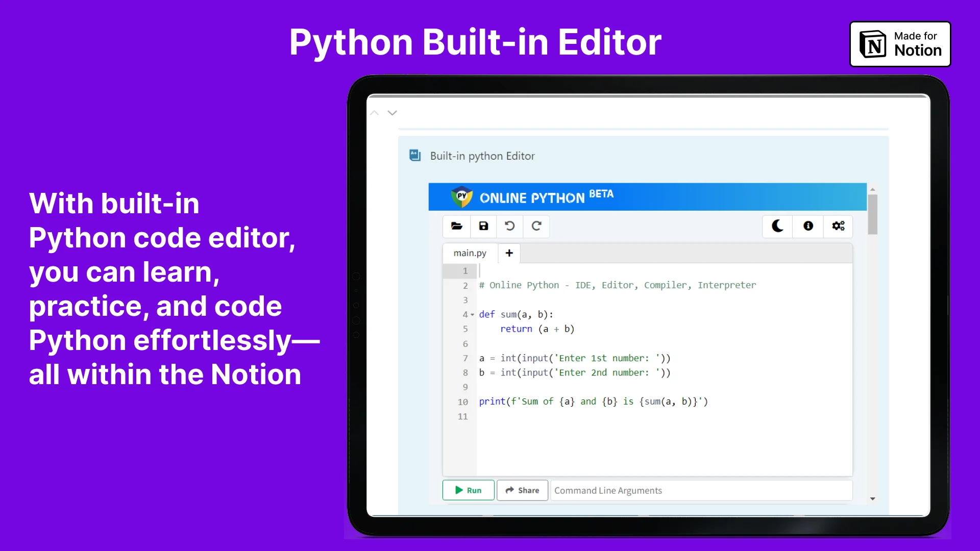Image resolution: width=980 pixels, height=551 pixels.
Task: Click the ONLINE PYTHON header title
Action: click(532, 198)
